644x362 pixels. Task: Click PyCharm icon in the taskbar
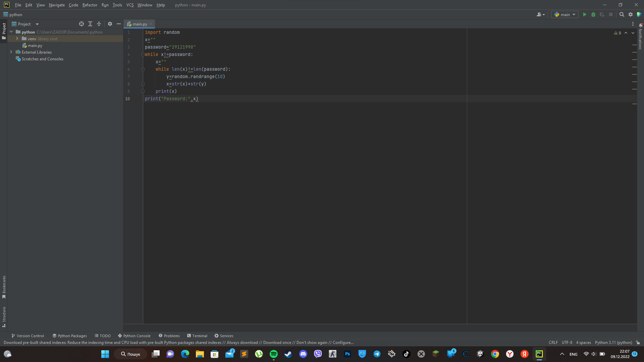point(539,354)
